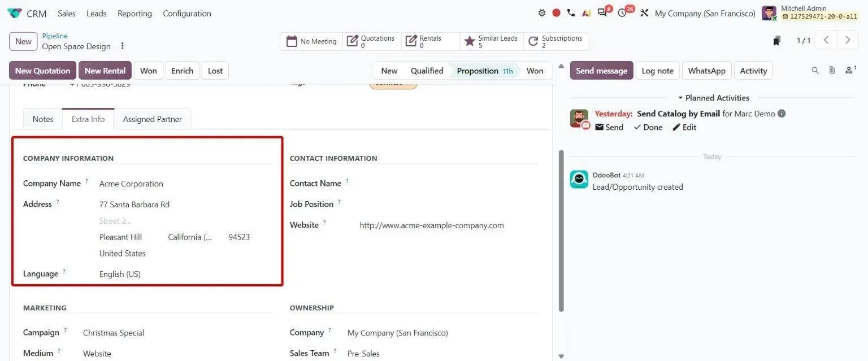Click Send message in chatter
The height and width of the screenshot is (361, 868).
tap(601, 71)
